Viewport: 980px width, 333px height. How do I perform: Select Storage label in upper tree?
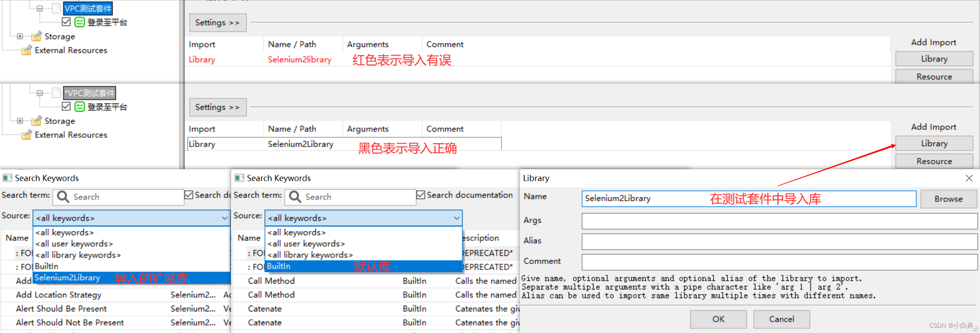[59, 36]
